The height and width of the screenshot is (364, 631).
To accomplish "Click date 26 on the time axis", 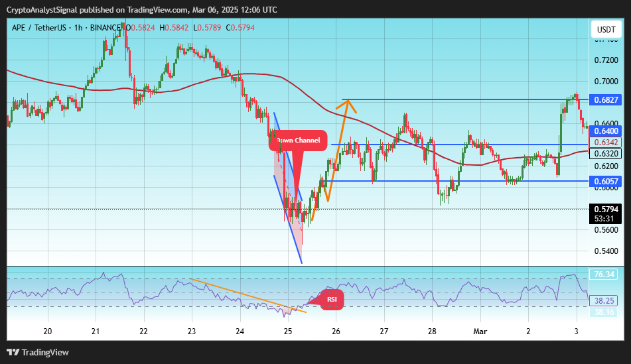I will (x=336, y=332).
